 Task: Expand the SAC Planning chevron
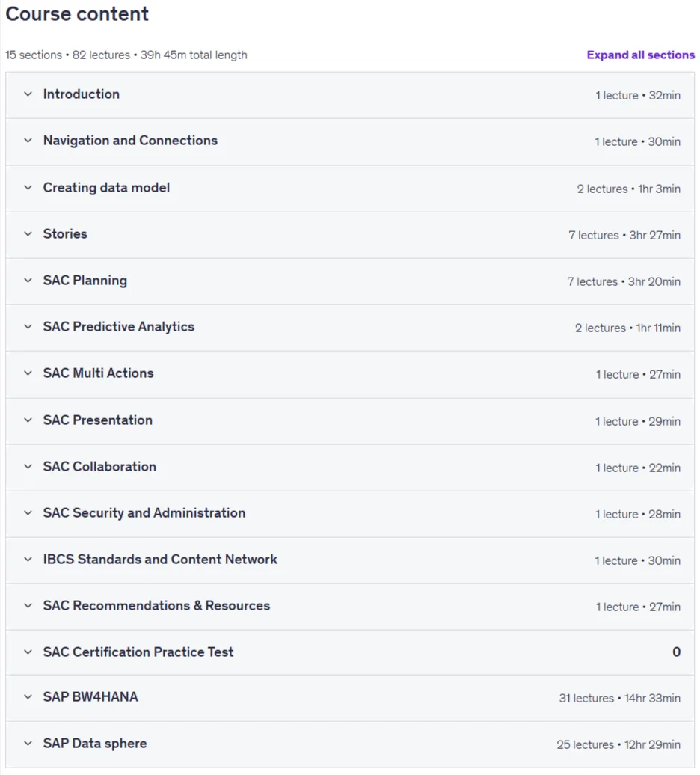point(28,281)
